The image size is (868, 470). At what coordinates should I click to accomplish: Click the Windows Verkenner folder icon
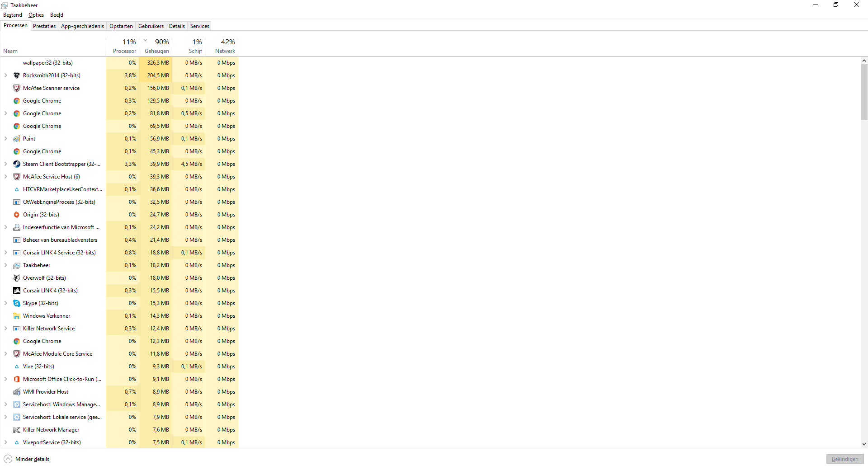click(x=17, y=316)
